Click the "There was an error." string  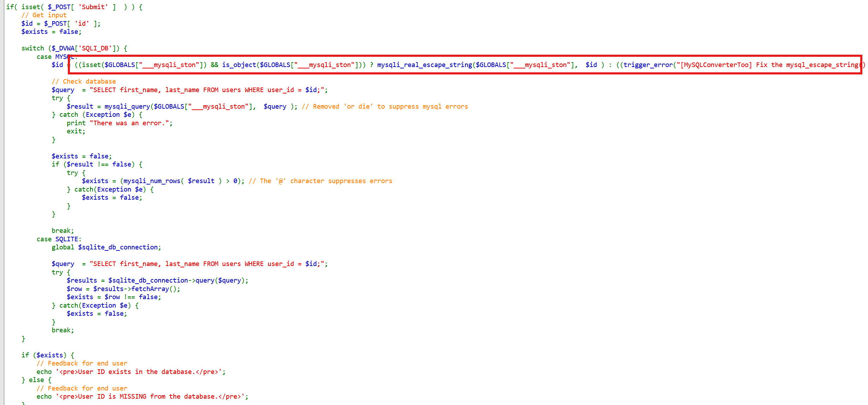(129, 123)
